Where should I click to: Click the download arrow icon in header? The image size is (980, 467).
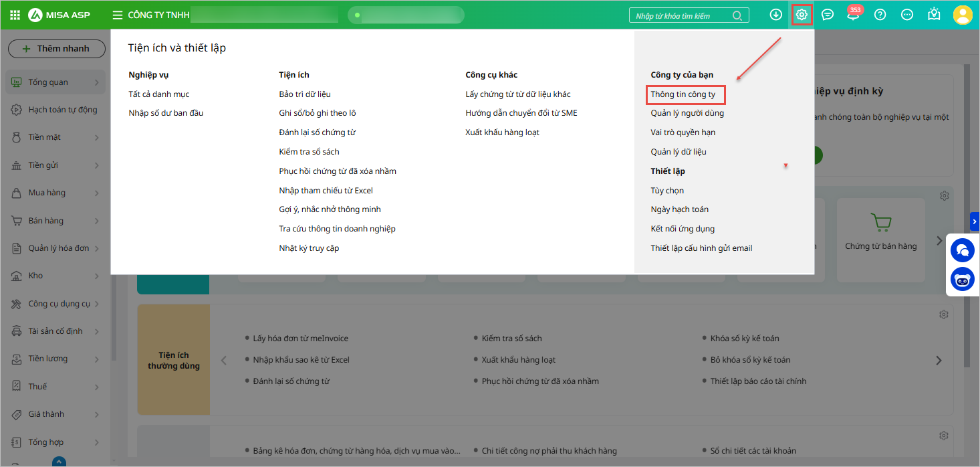(x=775, y=15)
